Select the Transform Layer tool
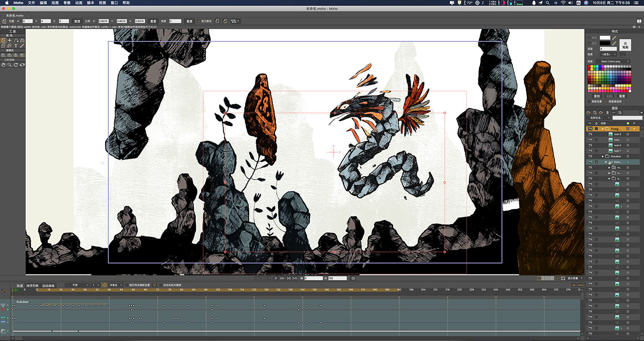Viewport: 644px width, 341px height. pos(3,40)
